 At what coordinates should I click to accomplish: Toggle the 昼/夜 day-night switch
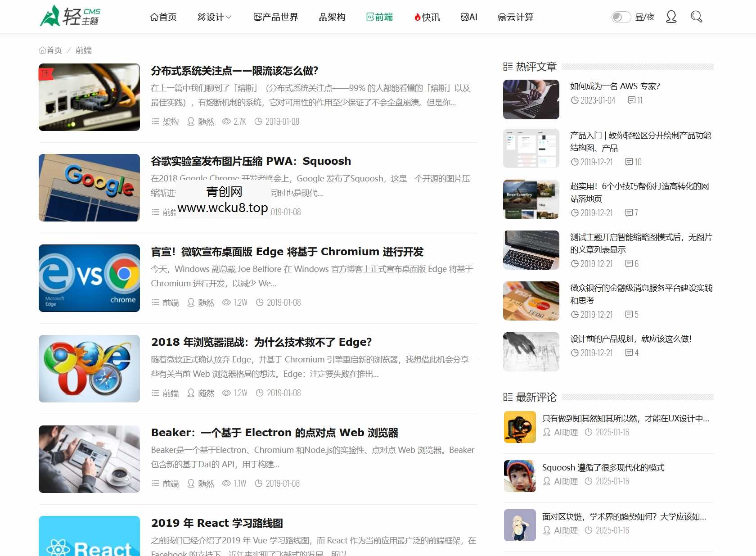point(621,17)
